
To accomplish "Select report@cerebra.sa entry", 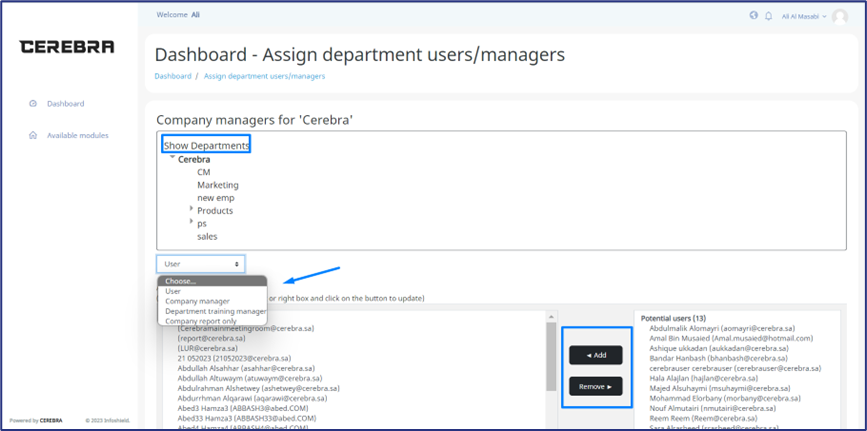I will 211,338.
